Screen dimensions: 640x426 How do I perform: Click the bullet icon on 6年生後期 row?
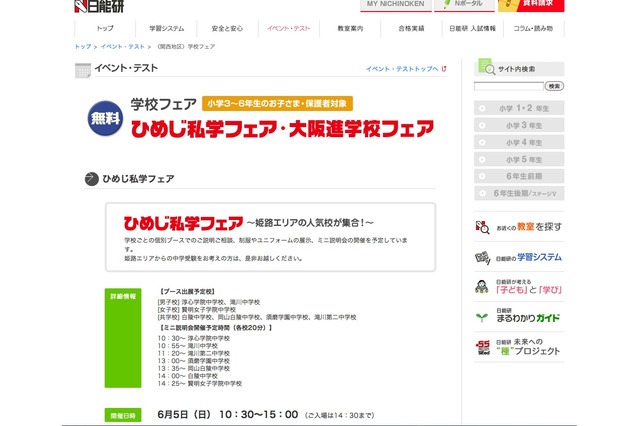482,193
